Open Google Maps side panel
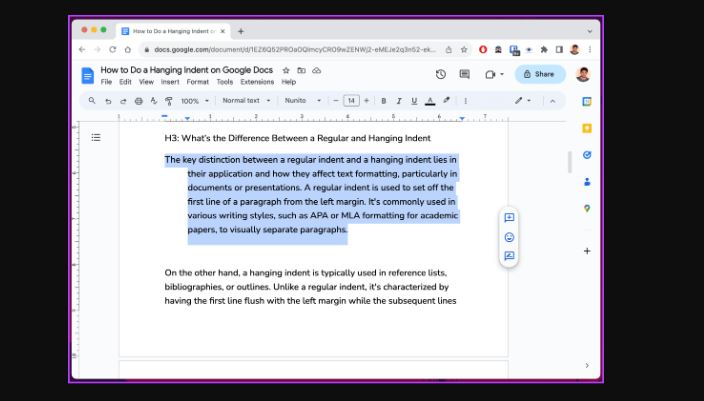This screenshot has width=704, height=401. coord(587,208)
